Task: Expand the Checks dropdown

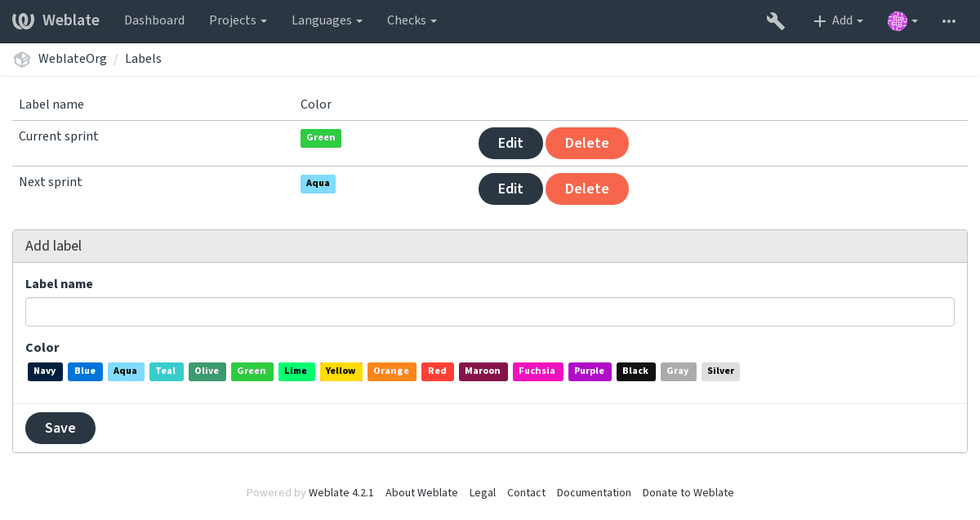Action: pos(412,20)
